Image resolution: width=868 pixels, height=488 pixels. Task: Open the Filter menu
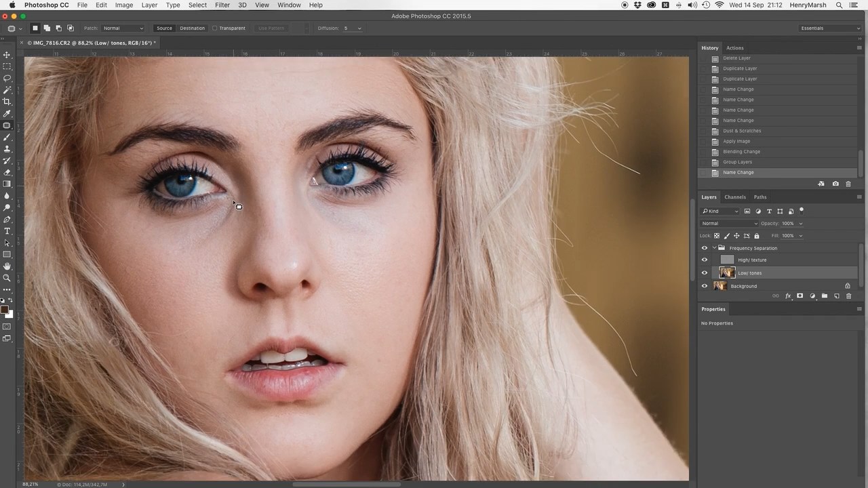point(222,5)
